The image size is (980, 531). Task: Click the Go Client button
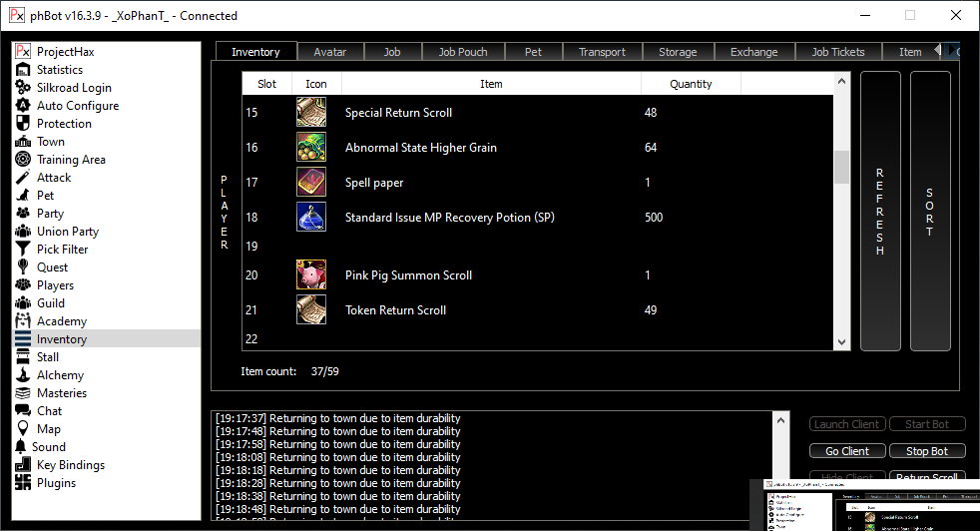[x=847, y=451]
